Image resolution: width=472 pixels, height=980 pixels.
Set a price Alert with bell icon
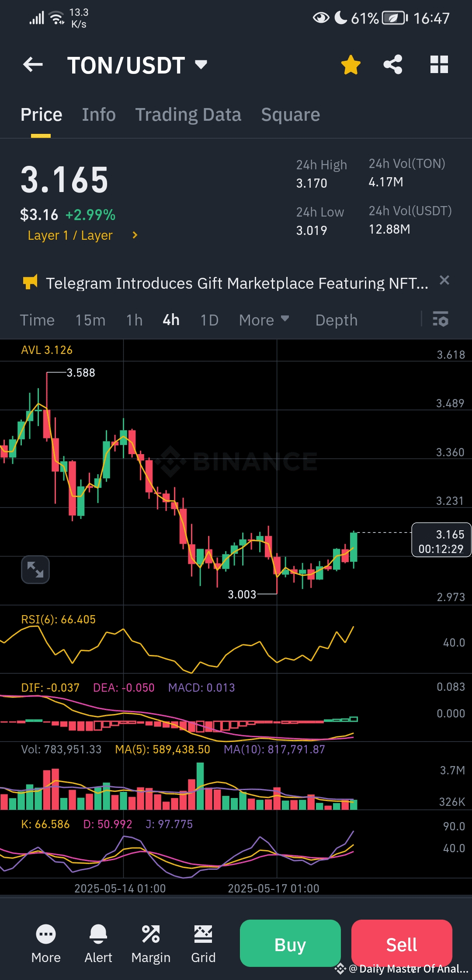[98, 944]
